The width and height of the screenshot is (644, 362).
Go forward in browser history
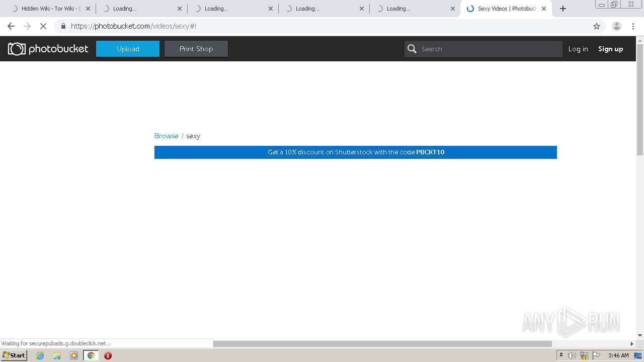click(27, 26)
